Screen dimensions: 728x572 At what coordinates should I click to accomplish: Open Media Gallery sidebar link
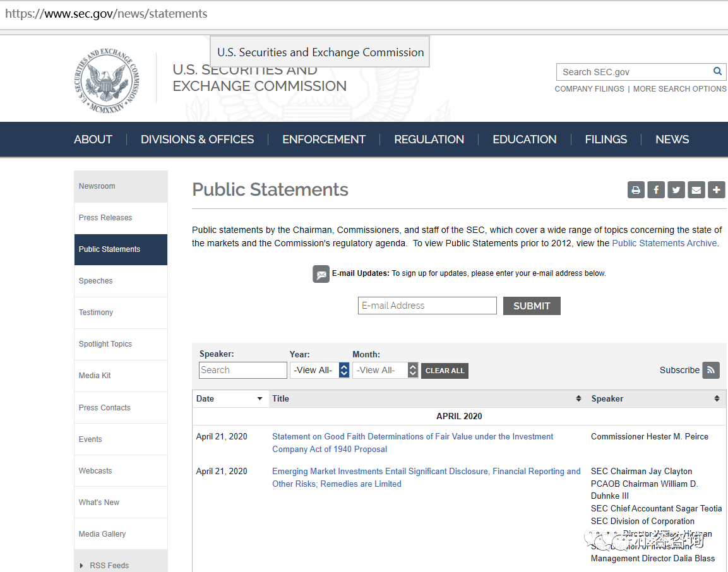coord(121,534)
